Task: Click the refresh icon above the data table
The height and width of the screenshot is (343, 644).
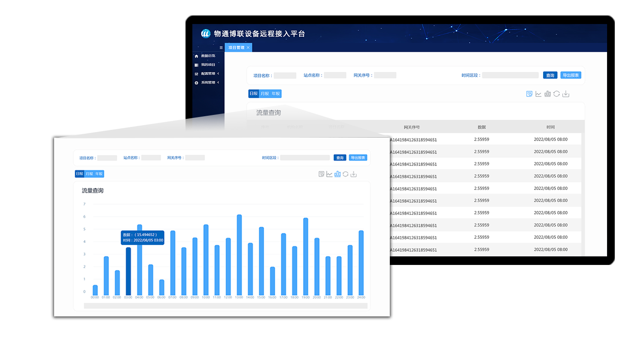Action: [557, 93]
